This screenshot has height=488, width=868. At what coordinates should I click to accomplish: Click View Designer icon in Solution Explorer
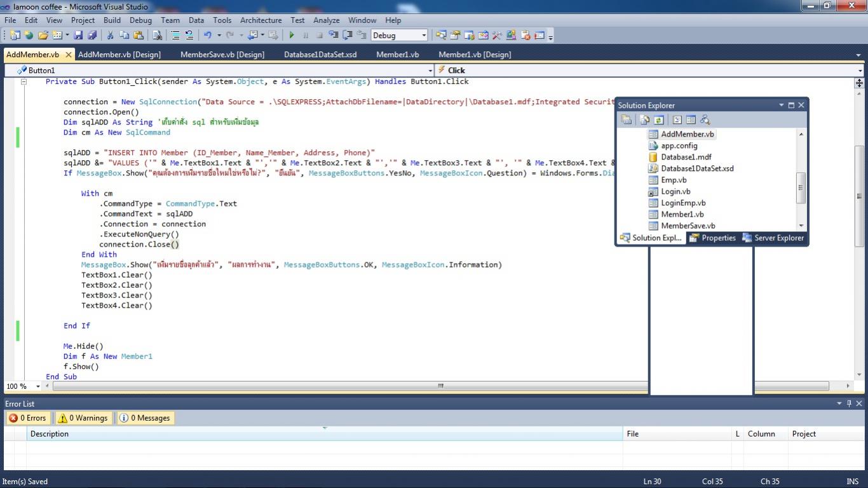pos(691,119)
